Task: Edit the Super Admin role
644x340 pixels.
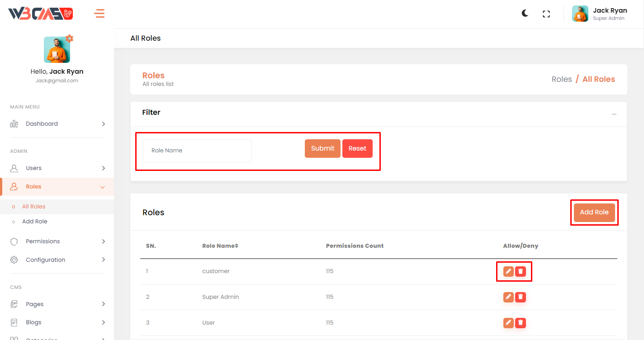Action: tap(508, 297)
